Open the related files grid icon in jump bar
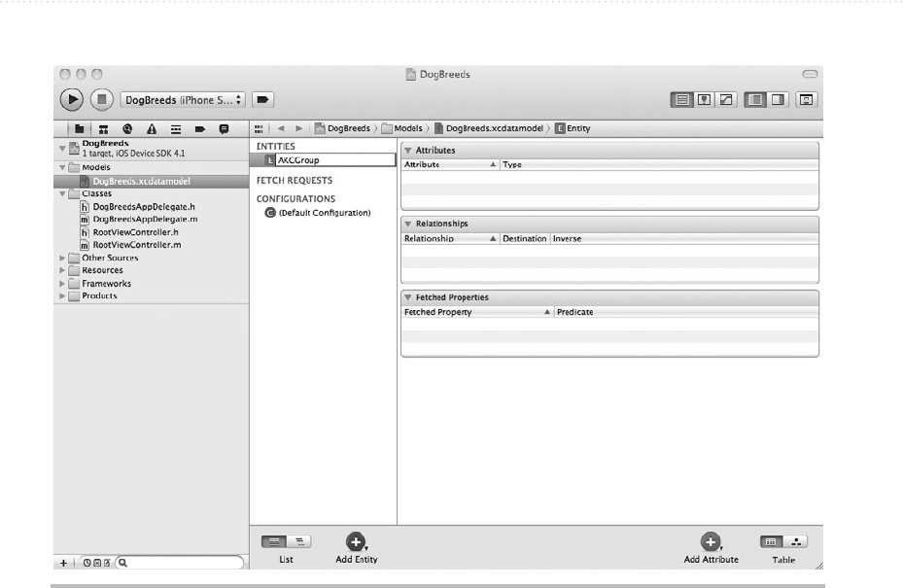Viewport: 903px width, 588px height. pos(259,128)
